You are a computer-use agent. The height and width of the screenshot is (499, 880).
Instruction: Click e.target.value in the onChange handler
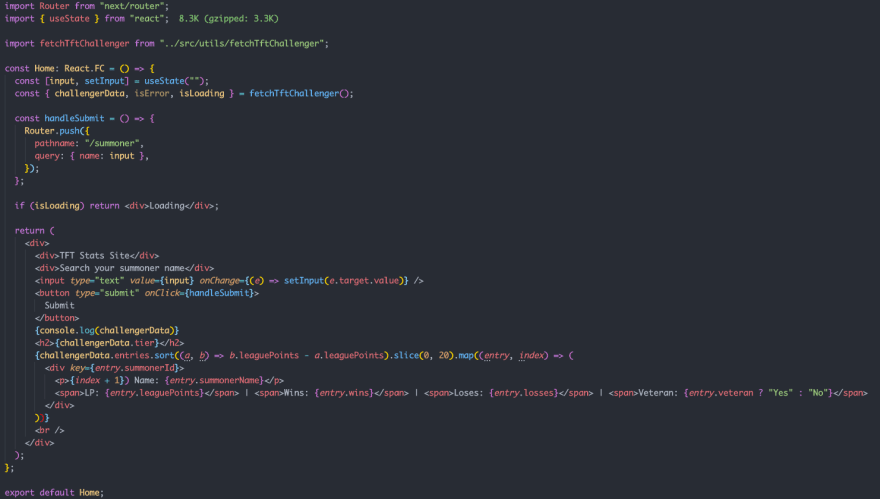tap(364, 280)
